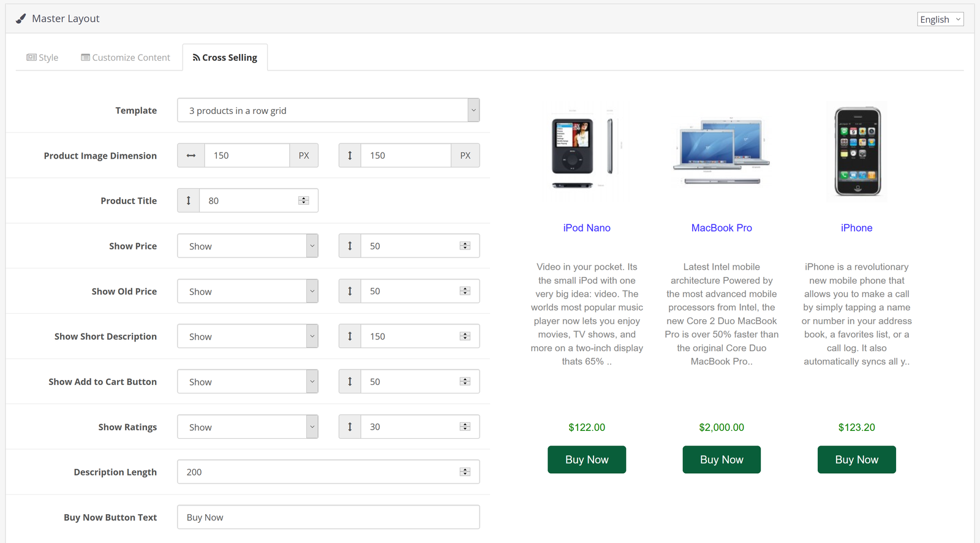Click the Description Length input field
The height and width of the screenshot is (543, 980).
coord(328,472)
